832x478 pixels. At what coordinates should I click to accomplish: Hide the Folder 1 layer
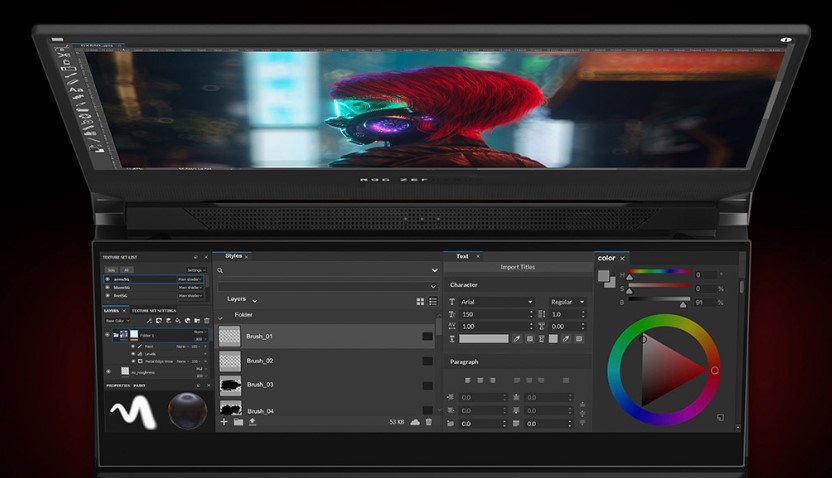(x=107, y=335)
